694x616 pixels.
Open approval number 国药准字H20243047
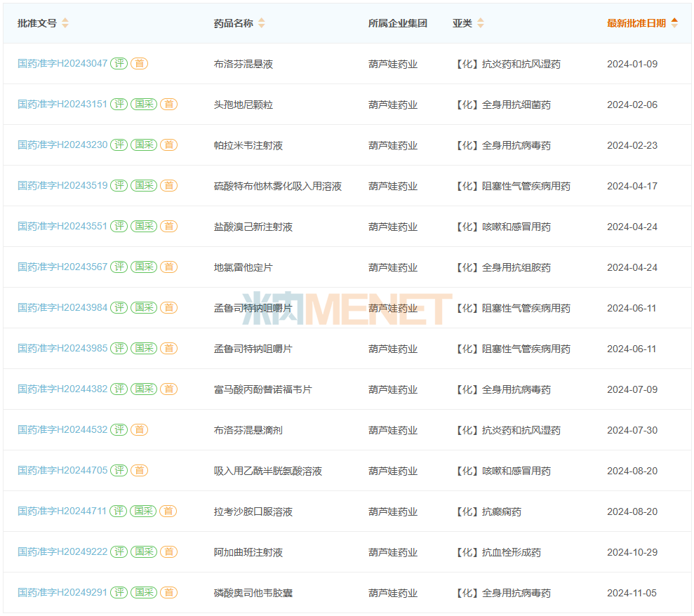62,64
